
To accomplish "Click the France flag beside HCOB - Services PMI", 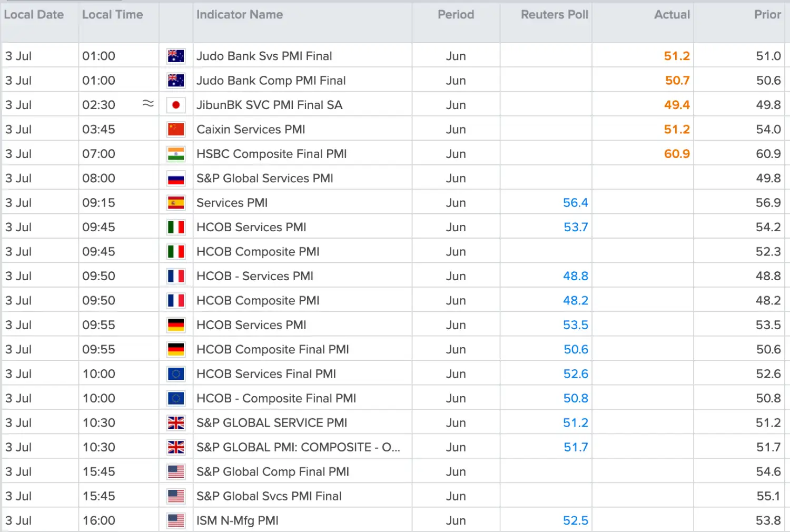I will (x=176, y=277).
